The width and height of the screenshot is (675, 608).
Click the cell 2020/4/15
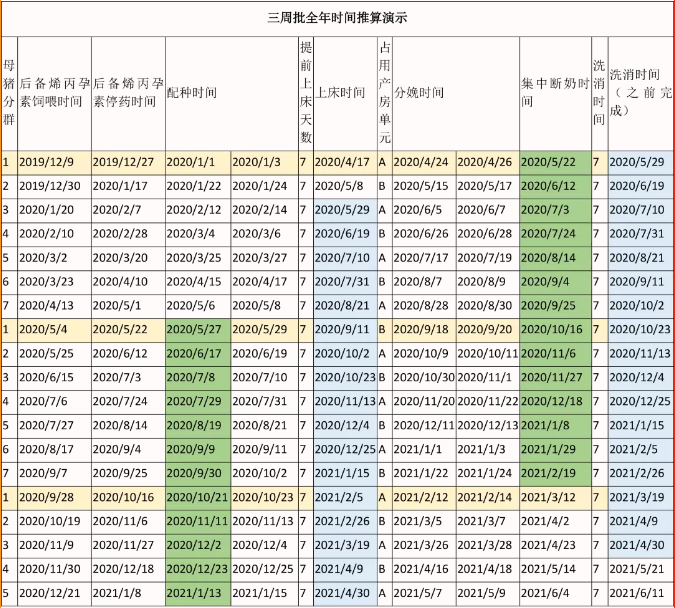click(x=198, y=282)
